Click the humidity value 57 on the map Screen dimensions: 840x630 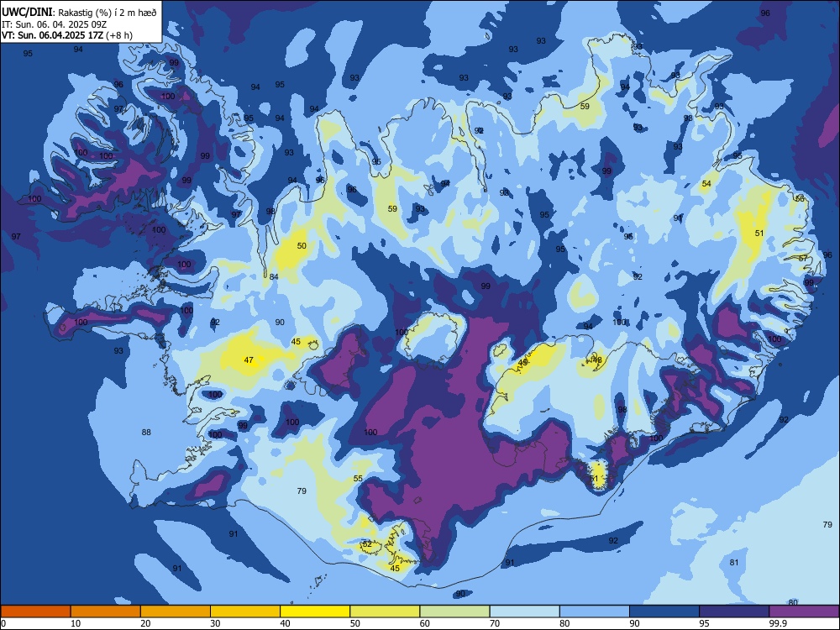coord(802,258)
